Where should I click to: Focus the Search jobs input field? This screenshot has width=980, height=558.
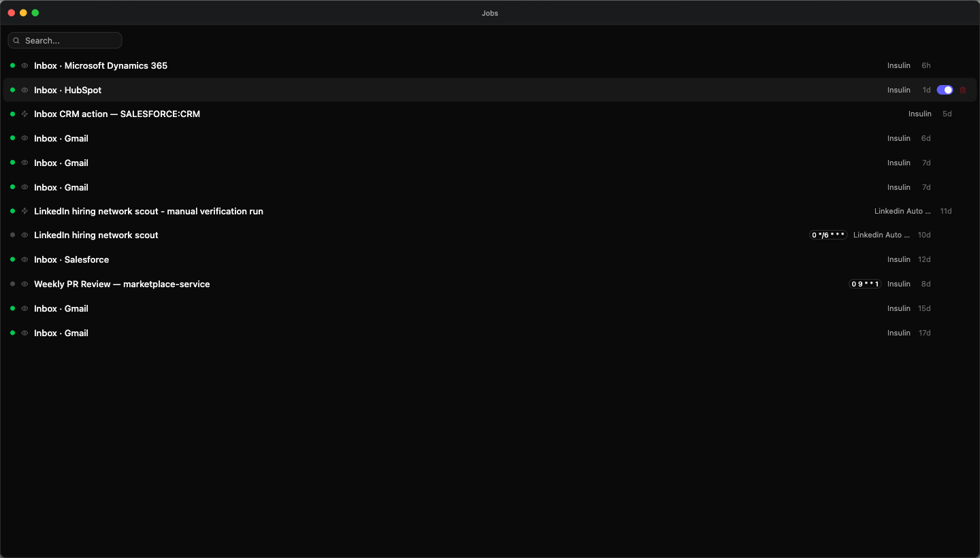click(65, 41)
